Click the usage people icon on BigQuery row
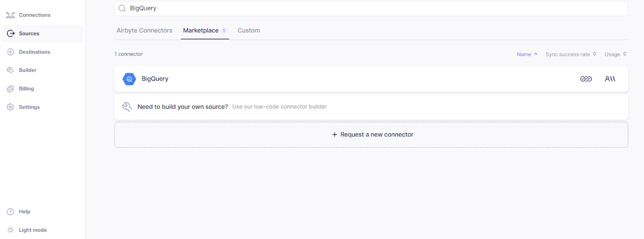Image resolution: width=644 pixels, height=239 pixels. click(610, 79)
